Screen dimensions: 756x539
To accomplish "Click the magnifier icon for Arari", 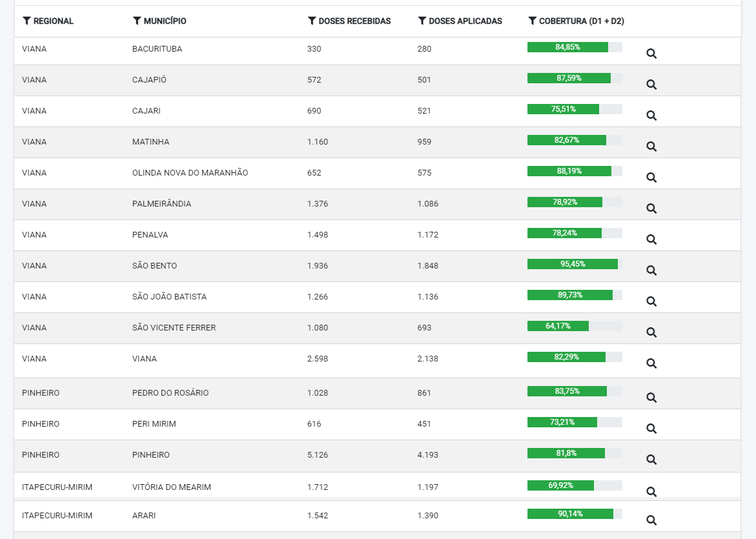I will tap(651, 520).
